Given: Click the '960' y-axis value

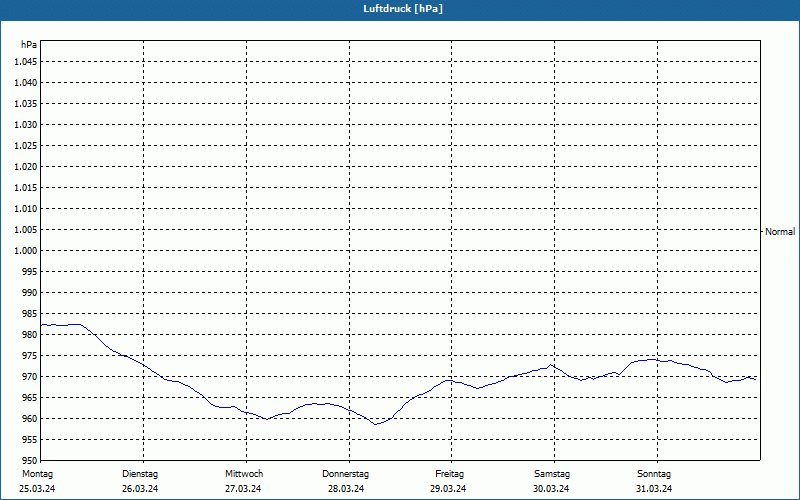Looking at the screenshot, I should (x=30, y=418).
